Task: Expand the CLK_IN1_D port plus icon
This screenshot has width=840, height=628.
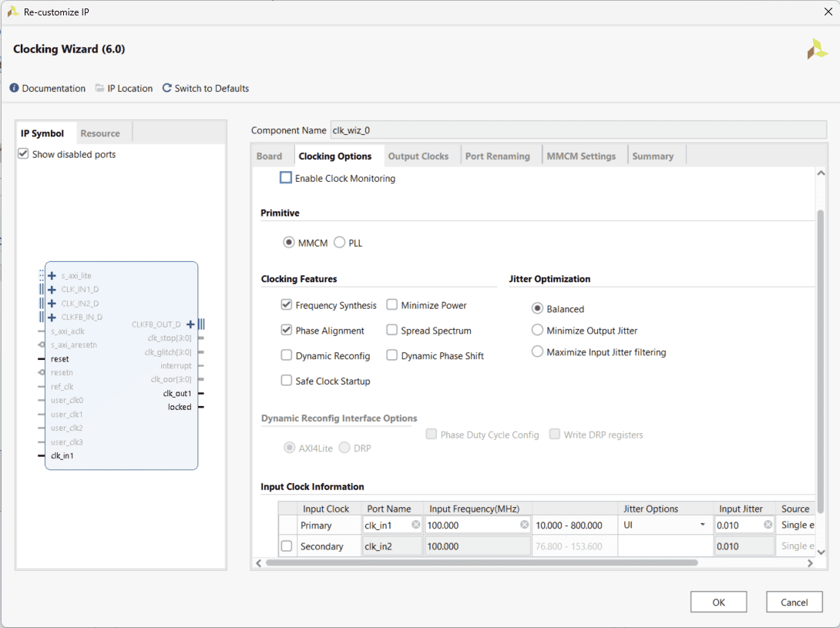Action: (x=52, y=290)
